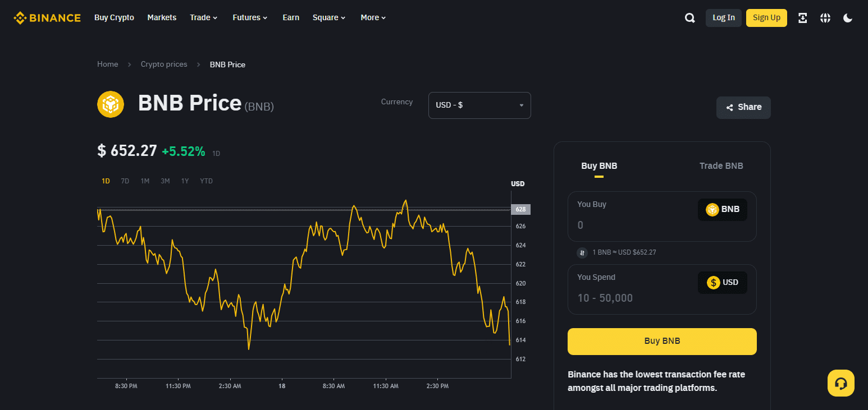The height and width of the screenshot is (410, 868).
Task: Click the Sign Up button
Action: [766, 18]
